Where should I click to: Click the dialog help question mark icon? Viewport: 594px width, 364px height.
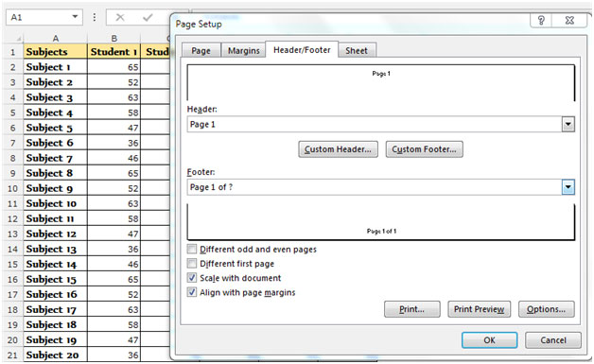point(541,20)
